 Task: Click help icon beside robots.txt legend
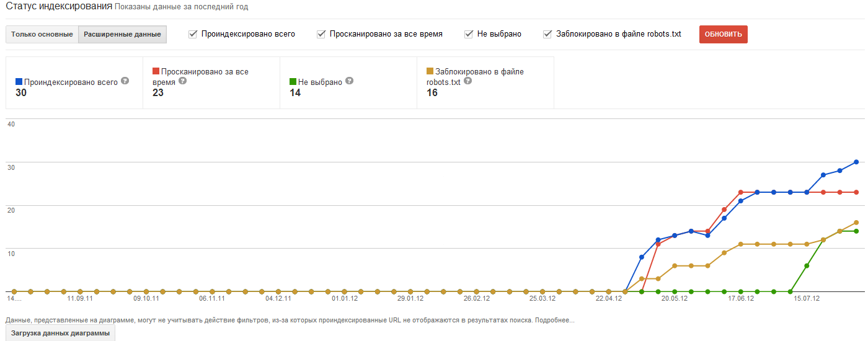click(467, 81)
